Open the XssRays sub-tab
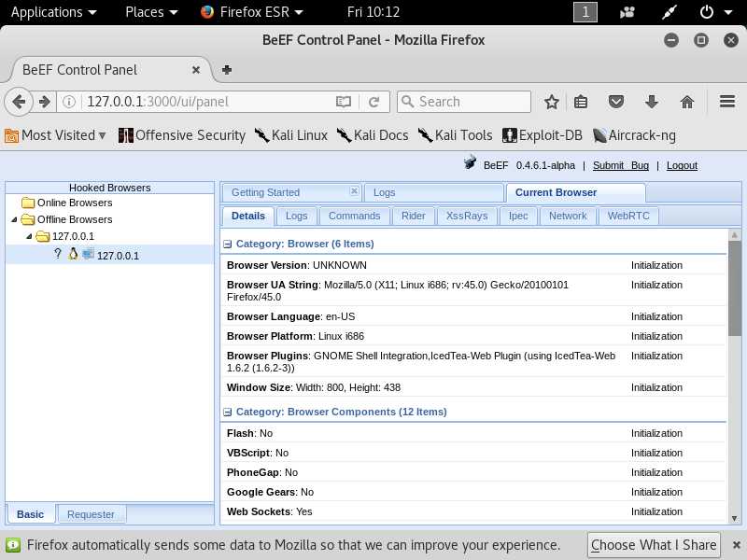The height and width of the screenshot is (560, 747). click(x=467, y=216)
